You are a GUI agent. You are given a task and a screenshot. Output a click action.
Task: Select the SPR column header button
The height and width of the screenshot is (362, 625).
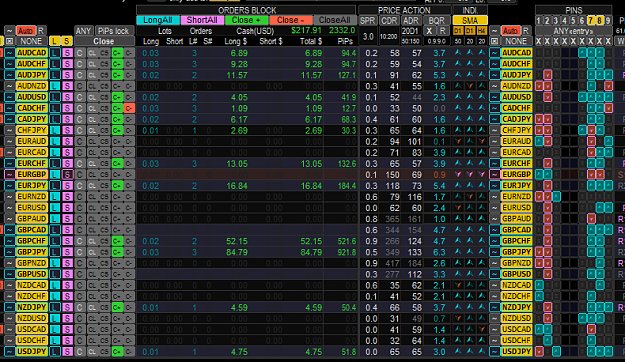368,20
